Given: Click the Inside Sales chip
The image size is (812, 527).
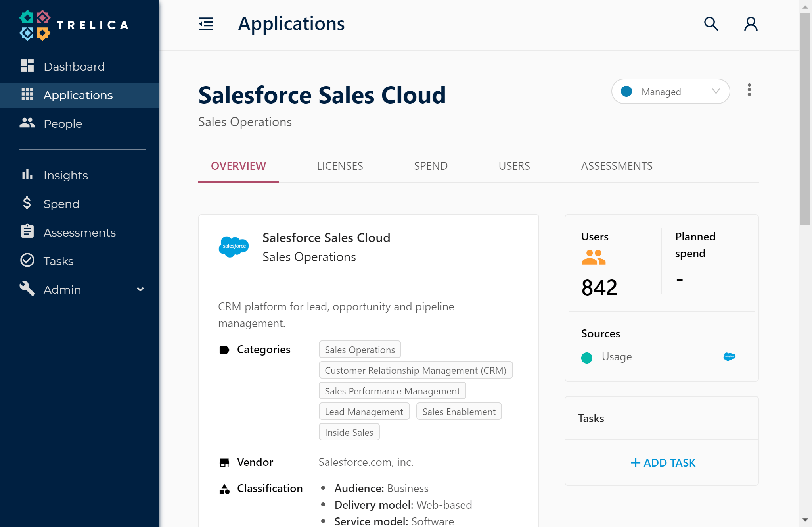Looking at the screenshot, I should tap(349, 432).
